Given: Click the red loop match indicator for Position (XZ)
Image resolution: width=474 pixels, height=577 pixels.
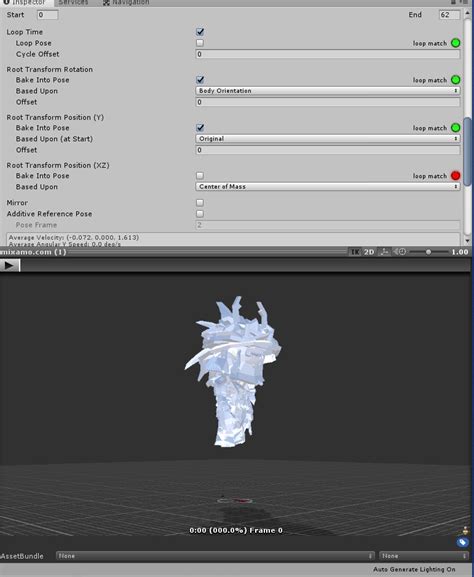Looking at the screenshot, I should click(x=456, y=176).
